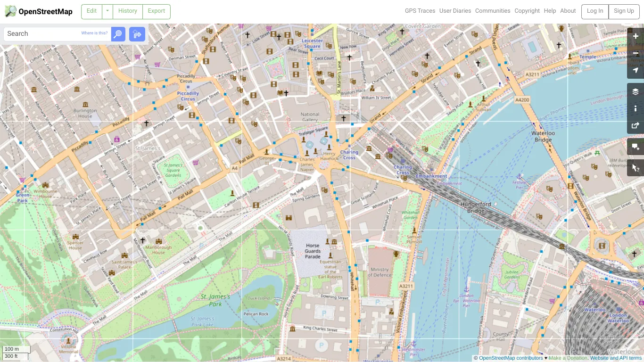The width and height of the screenshot is (644, 362).
Task: Zoom out using the minus icon
Action: tap(635, 53)
